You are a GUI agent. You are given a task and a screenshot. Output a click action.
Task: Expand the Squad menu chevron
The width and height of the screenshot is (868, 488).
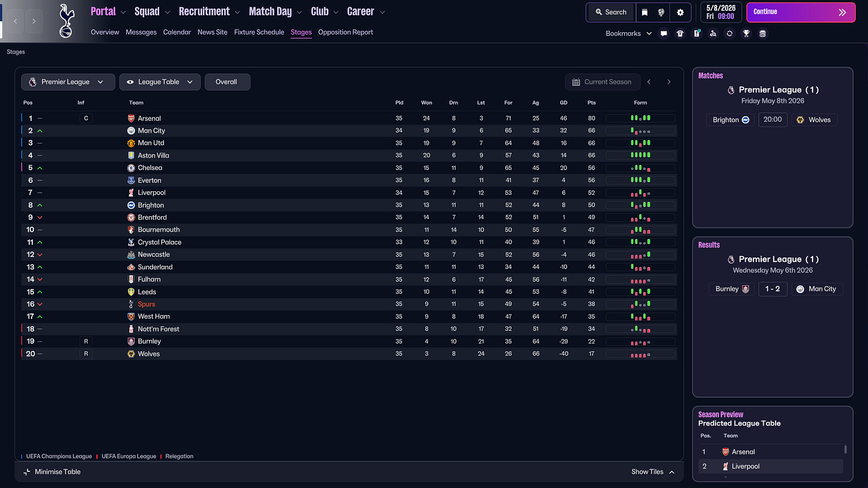(x=168, y=12)
